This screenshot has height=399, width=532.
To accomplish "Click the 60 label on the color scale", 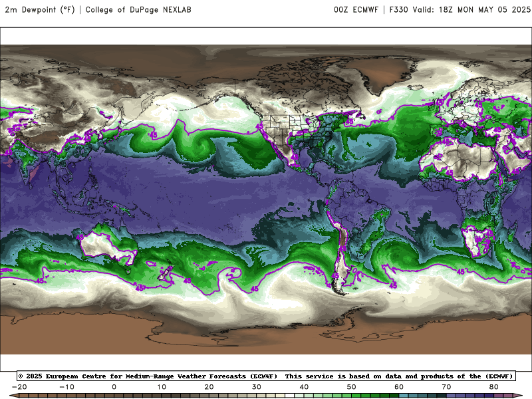I will coord(399,387).
